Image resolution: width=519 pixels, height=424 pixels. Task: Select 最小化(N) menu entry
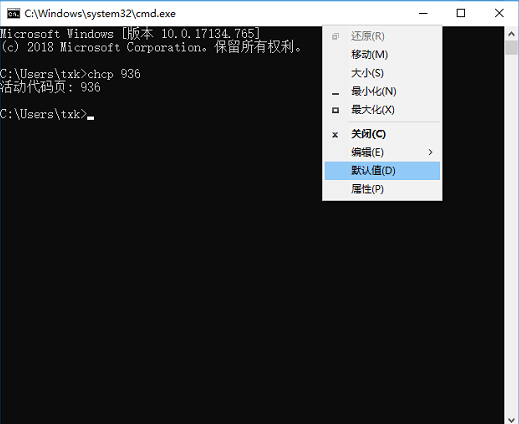point(382,91)
